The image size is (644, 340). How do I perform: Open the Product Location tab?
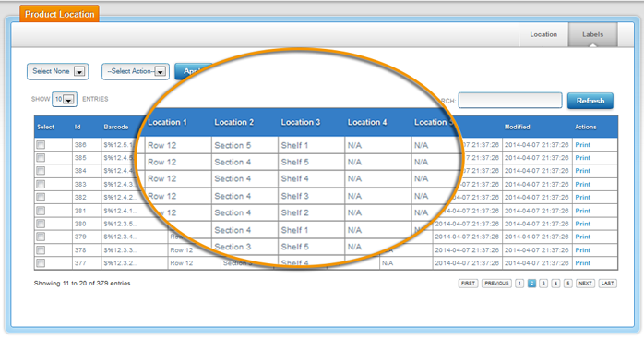[x=60, y=14]
